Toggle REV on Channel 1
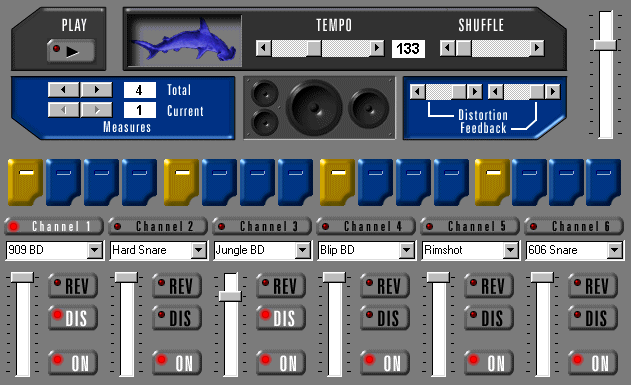This screenshot has height=385, width=631. (73, 286)
